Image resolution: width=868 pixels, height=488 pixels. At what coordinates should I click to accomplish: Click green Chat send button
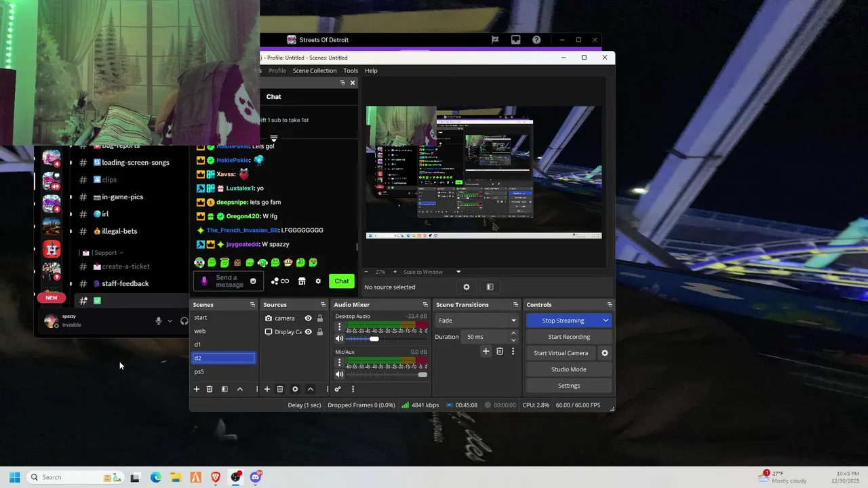click(x=342, y=281)
